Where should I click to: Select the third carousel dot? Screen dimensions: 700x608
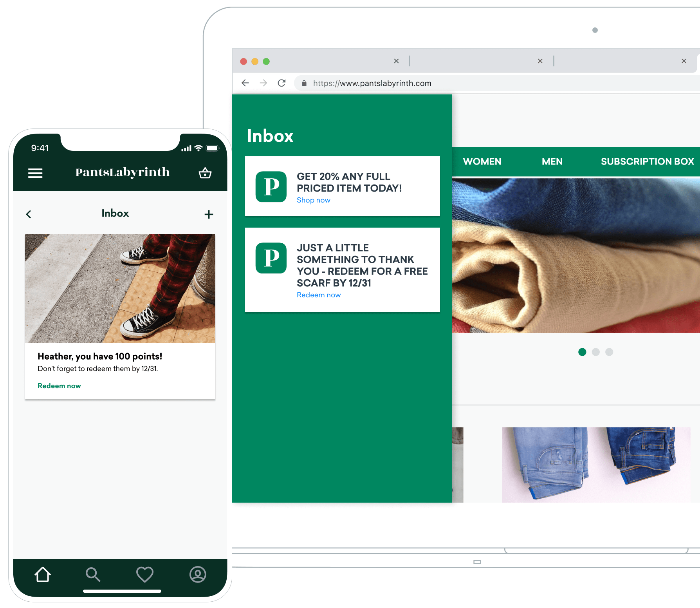(x=609, y=352)
